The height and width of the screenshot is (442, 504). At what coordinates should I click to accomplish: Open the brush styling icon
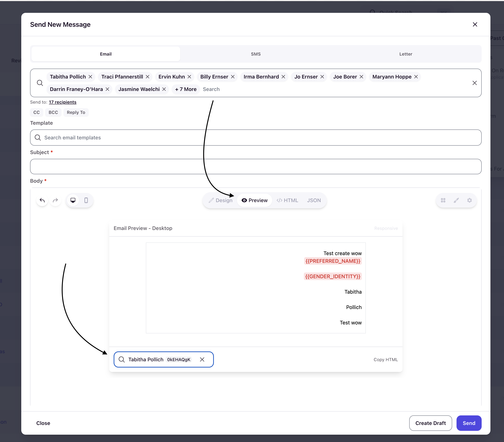point(456,200)
